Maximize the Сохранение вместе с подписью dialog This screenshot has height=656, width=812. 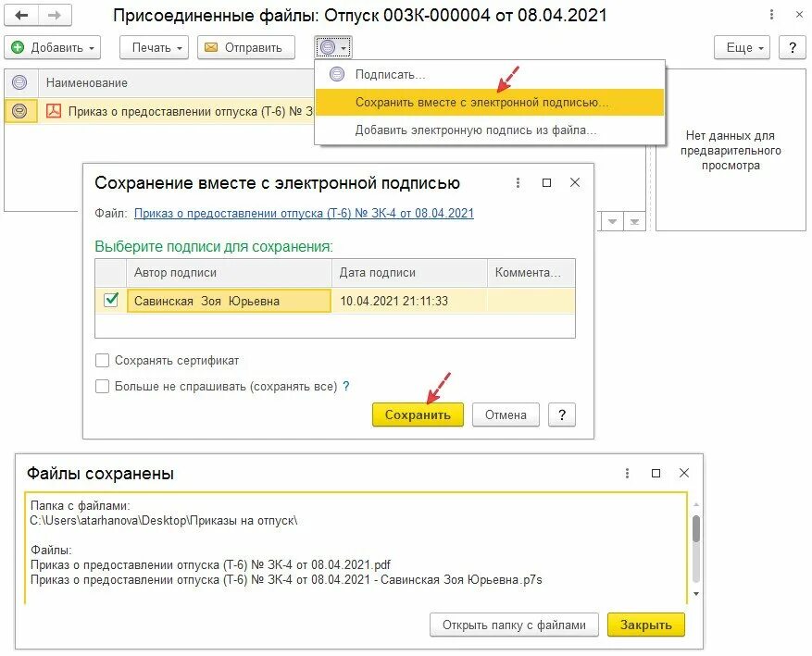tap(546, 182)
